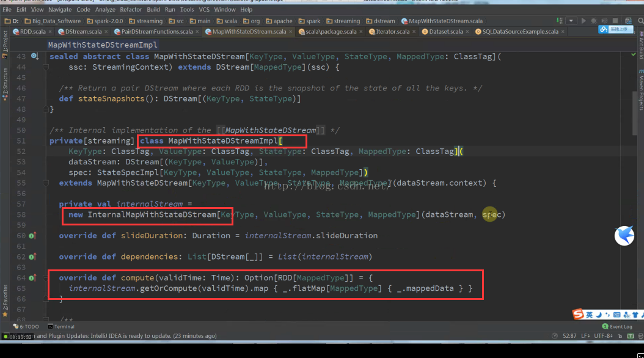Click the override marker on line 60
Viewport: 644px width, 358px height.
[x=32, y=236]
